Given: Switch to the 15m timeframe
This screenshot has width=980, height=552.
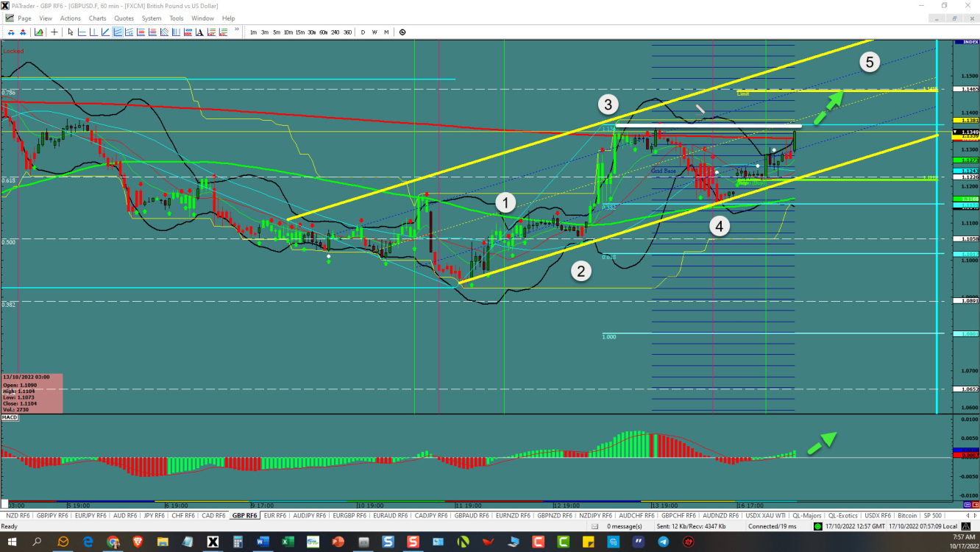Looking at the screenshot, I should (299, 32).
